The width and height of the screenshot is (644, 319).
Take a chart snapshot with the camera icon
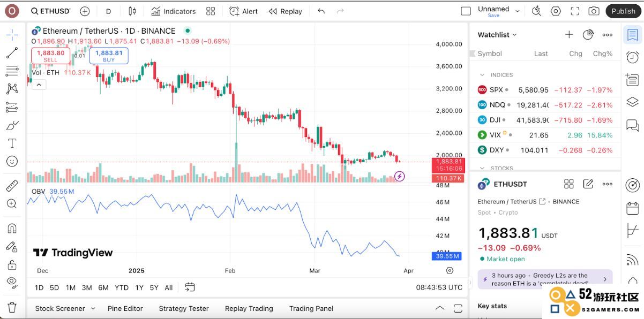(x=594, y=11)
